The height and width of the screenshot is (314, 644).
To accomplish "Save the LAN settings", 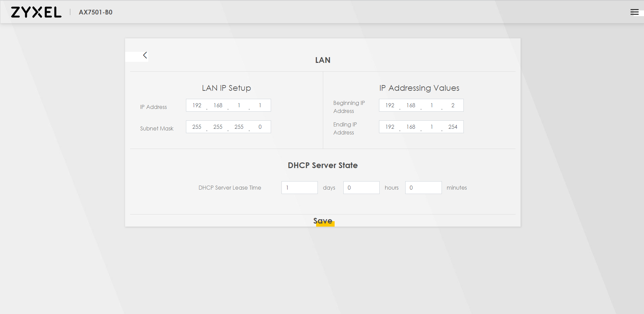I will click(323, 221).
